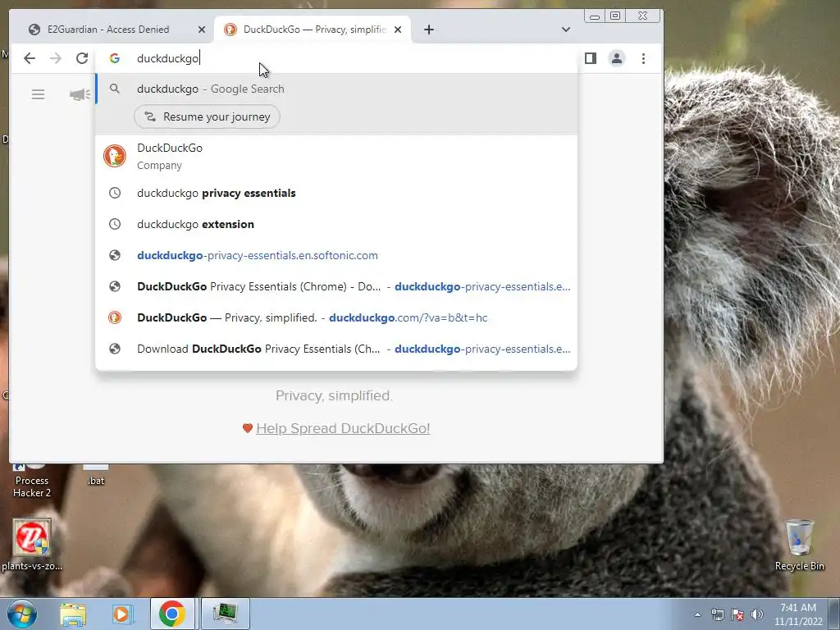
Task: Show hidden system tray icons arrow
Action: pos(697,614)
